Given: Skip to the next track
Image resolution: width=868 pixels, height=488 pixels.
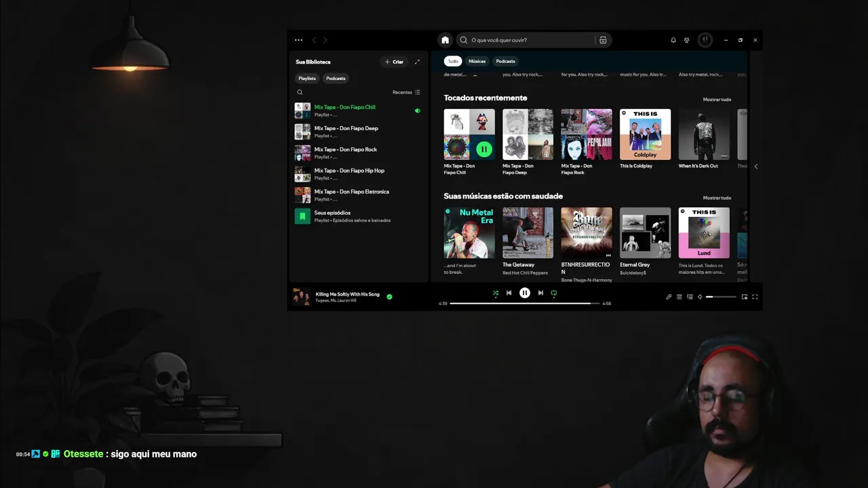Looking at the screenshot, I should pyautogui.click(x=540, y=293).
